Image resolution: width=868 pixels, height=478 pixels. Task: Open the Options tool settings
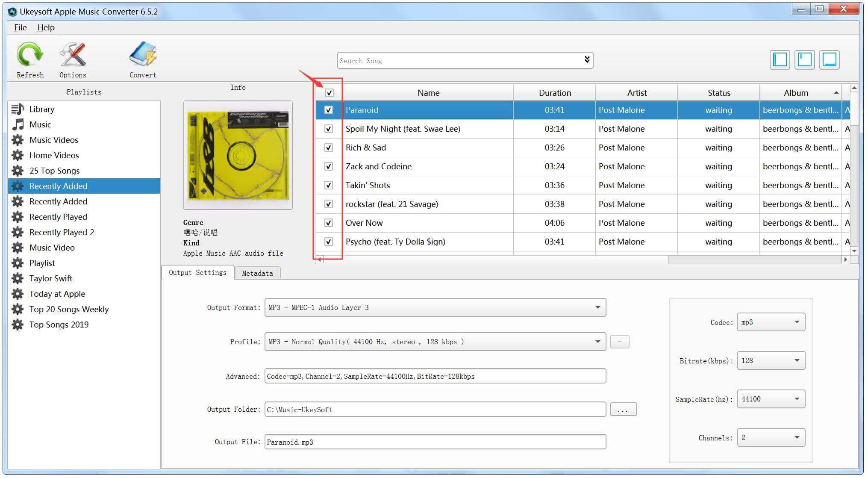pos(74,59)
